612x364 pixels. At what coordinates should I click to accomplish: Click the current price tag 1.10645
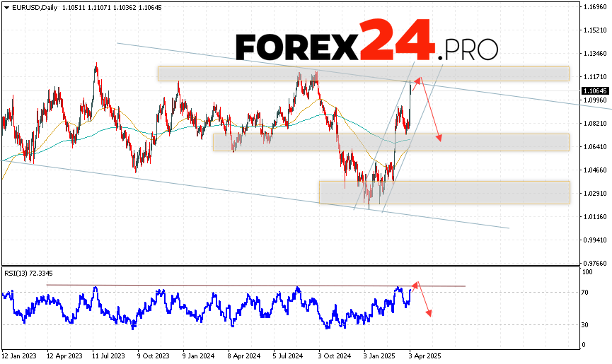[593, 90]
